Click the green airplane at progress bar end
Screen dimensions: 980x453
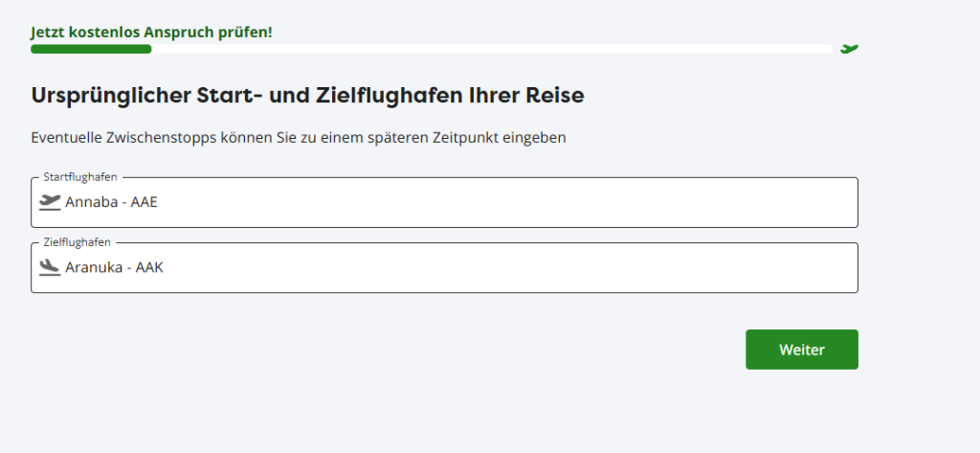(x=849, y=47)
